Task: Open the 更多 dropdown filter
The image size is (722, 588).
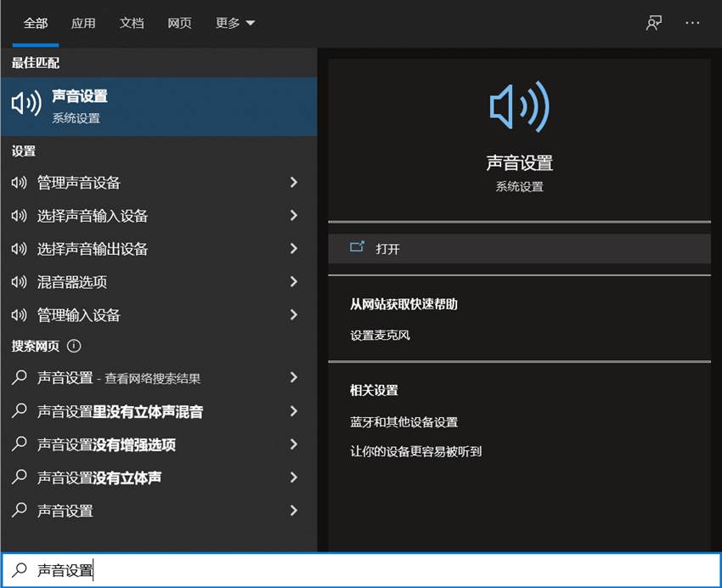Action: pos(234,23)
